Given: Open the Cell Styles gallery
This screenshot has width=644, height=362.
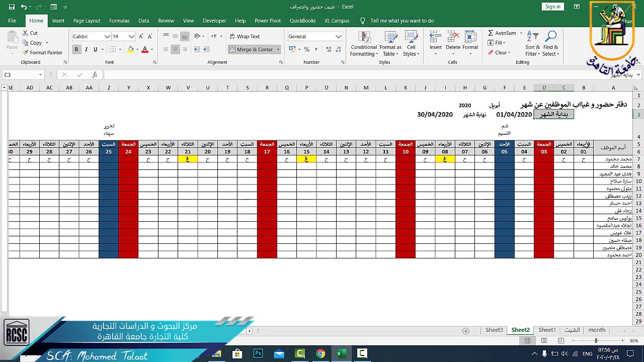Looking at the screenshot, I should point(412,44).
